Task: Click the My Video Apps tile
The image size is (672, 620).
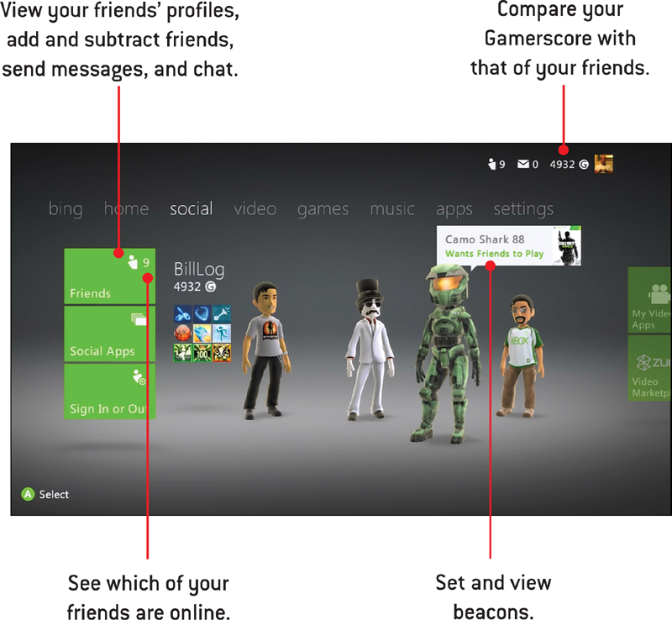Action: (649, 300)
